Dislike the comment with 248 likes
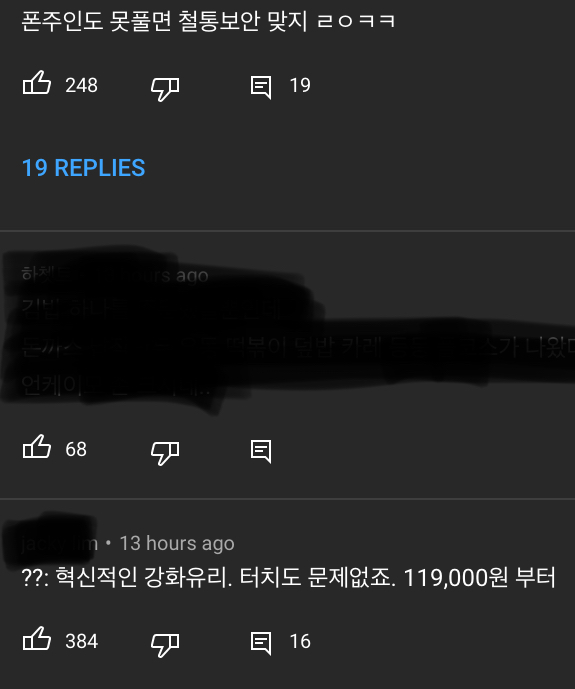575x689 pixels. point(165,89)
